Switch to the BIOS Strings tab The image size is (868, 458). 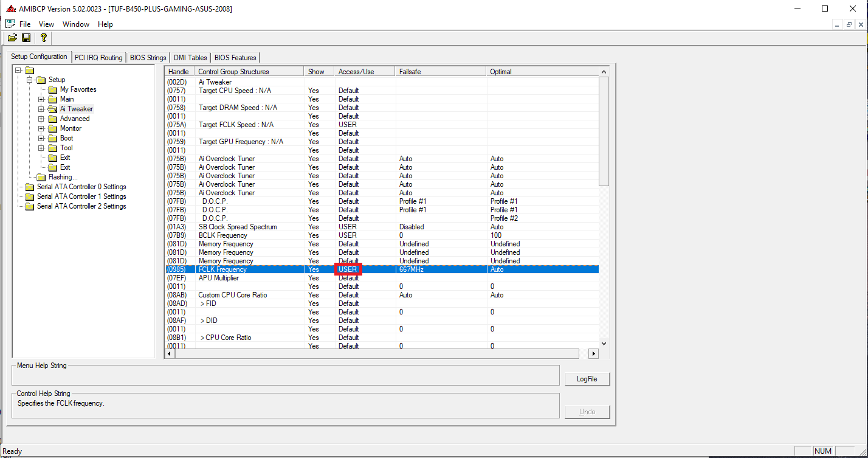[x=148, y=58]
